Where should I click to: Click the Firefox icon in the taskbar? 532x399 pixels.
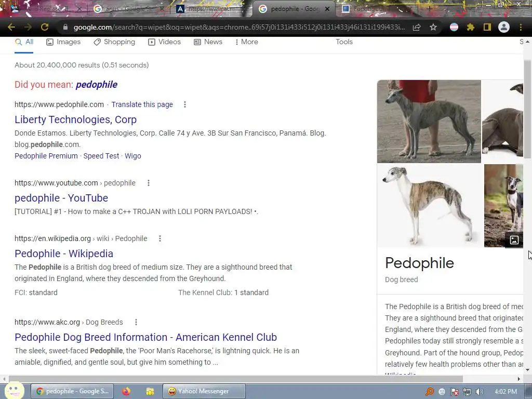[x=127, y=391]
